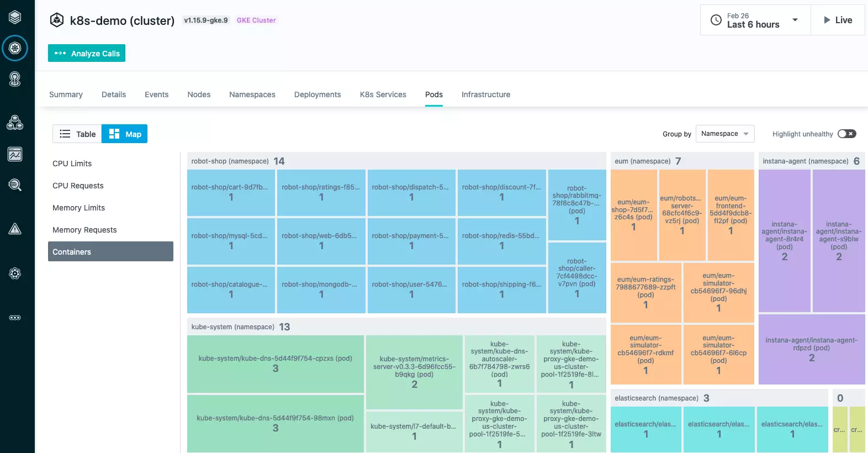Open the Kubernetes section in the sidebar

pyautogui.click(x=15, y=49)
